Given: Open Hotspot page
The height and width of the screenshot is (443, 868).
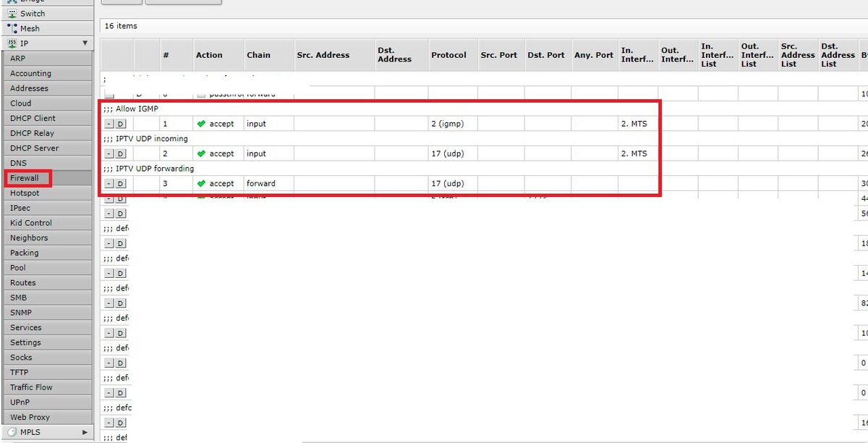Looking at the screenshot, I should (48, 193).
